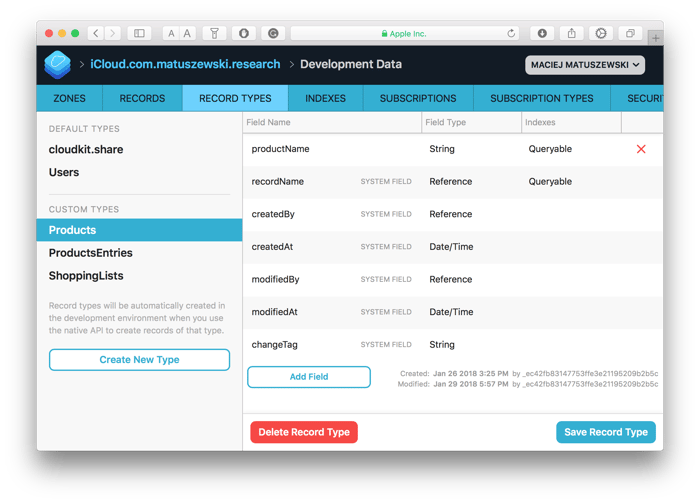
Task: Click the Safari back arrow
Action: (95, 33)
